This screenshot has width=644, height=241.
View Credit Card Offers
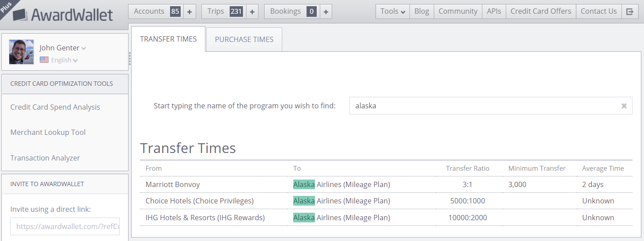541,11
